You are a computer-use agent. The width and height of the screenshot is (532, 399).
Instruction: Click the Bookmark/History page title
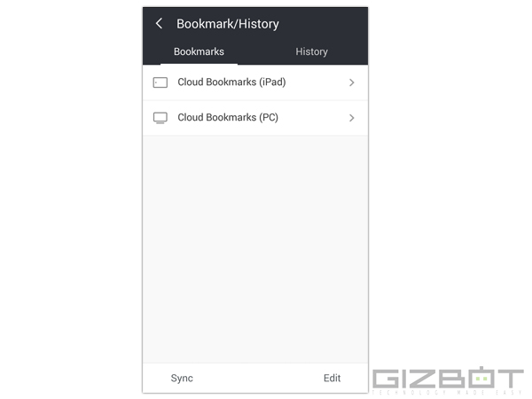pyautogui.click(x=227, y=24)
